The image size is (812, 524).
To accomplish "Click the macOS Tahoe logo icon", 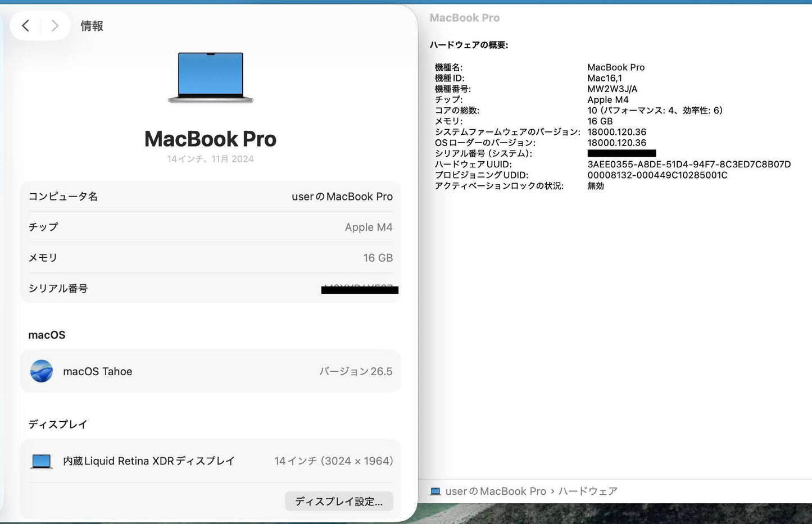I will coord(42,371).
